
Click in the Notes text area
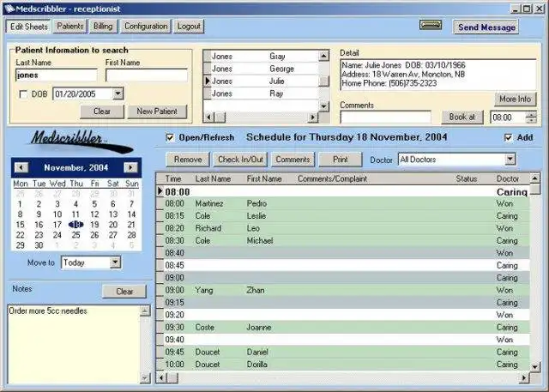point(74,345)
